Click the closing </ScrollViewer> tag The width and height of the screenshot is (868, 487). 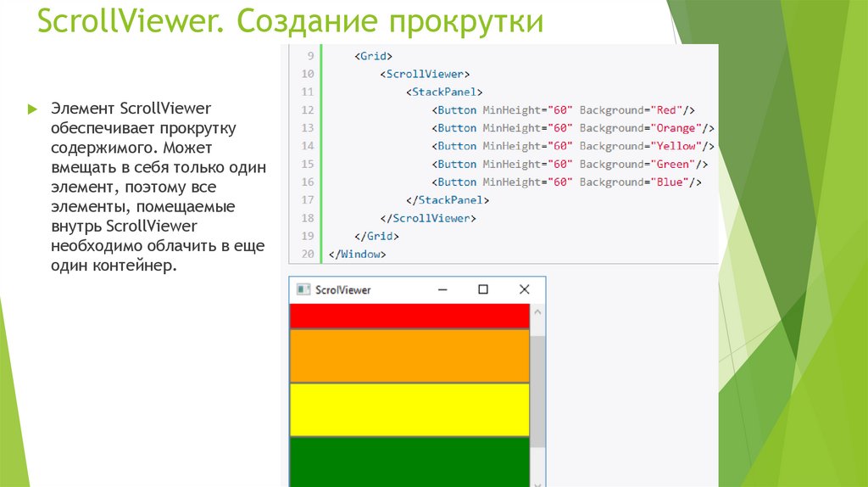pos(428,218)
